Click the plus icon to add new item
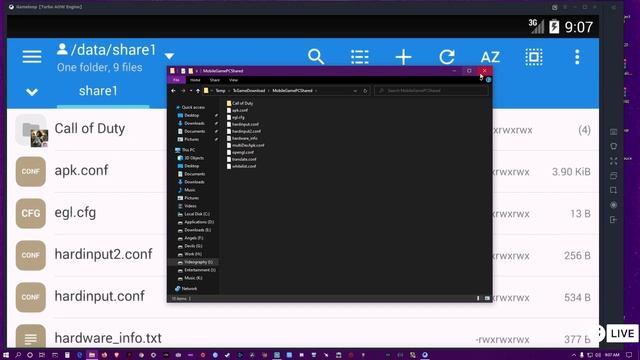Viewport: 640px width, 360px height. tap(403, 57)
